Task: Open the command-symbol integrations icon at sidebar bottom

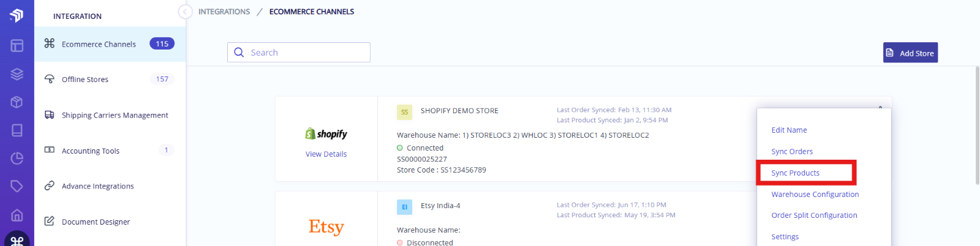Action: [x=17, y=240]
